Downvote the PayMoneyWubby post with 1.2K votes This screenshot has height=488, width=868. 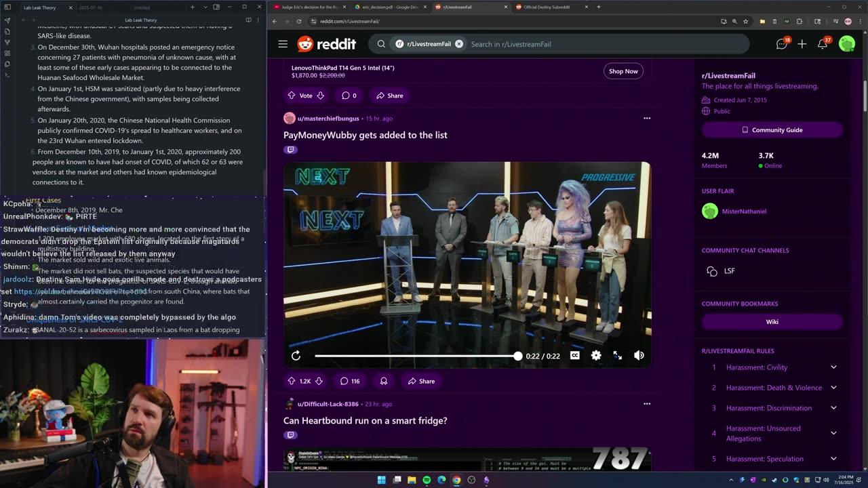319,381
